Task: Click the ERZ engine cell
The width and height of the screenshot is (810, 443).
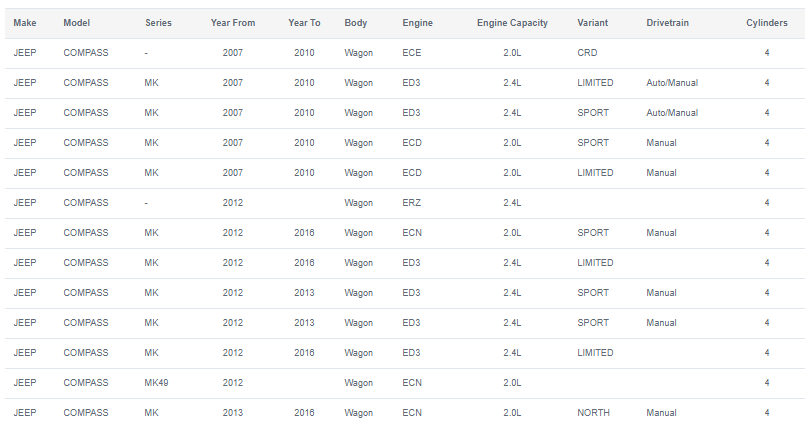Action: [412, 203]
